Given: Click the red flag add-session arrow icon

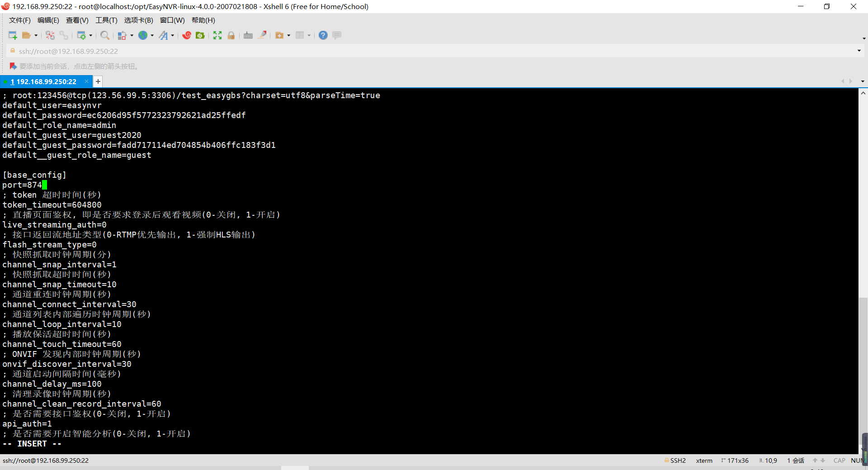Looking at the screenshot, I should pyautogui.click(x=13, y=66).
